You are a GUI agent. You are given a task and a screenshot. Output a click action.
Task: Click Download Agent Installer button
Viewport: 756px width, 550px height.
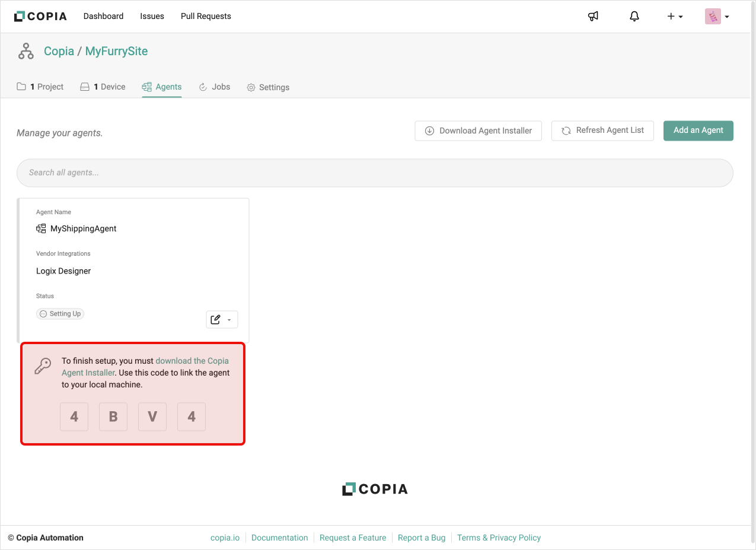(x=478, y=131)
